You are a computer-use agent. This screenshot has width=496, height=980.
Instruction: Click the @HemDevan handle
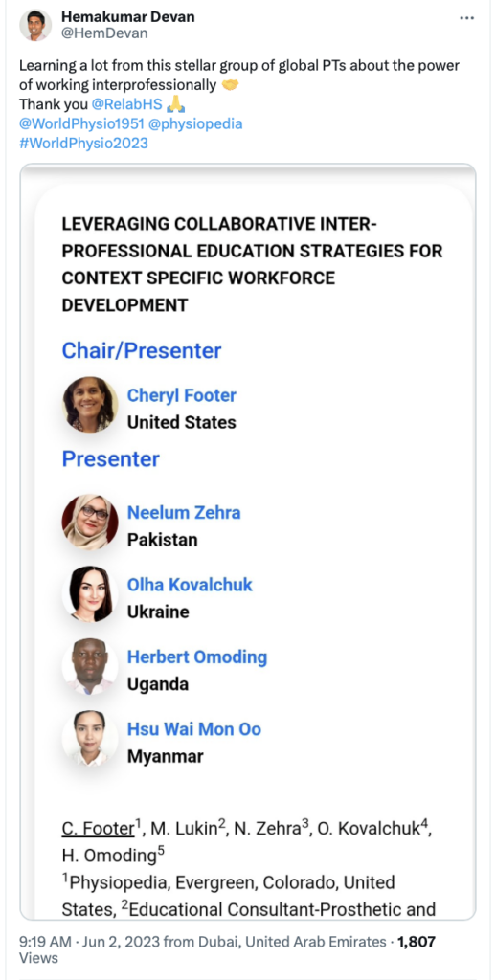click(x=104, y=33)
